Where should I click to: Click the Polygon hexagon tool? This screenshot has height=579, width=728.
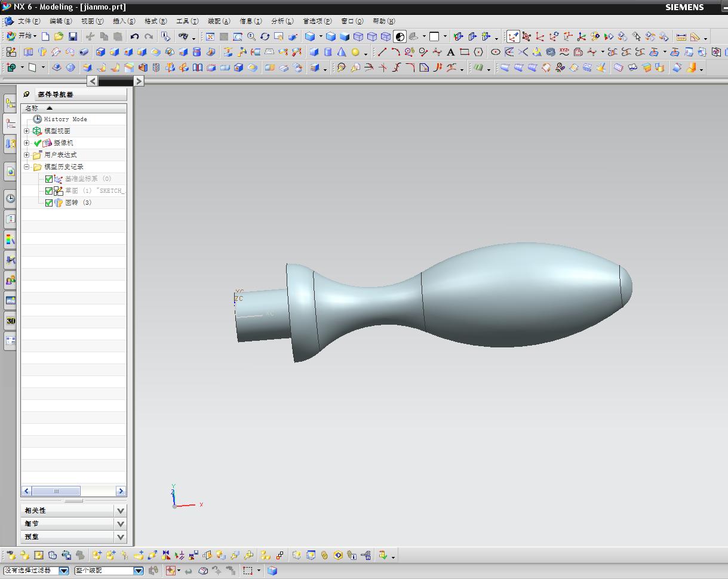[478, 52]
